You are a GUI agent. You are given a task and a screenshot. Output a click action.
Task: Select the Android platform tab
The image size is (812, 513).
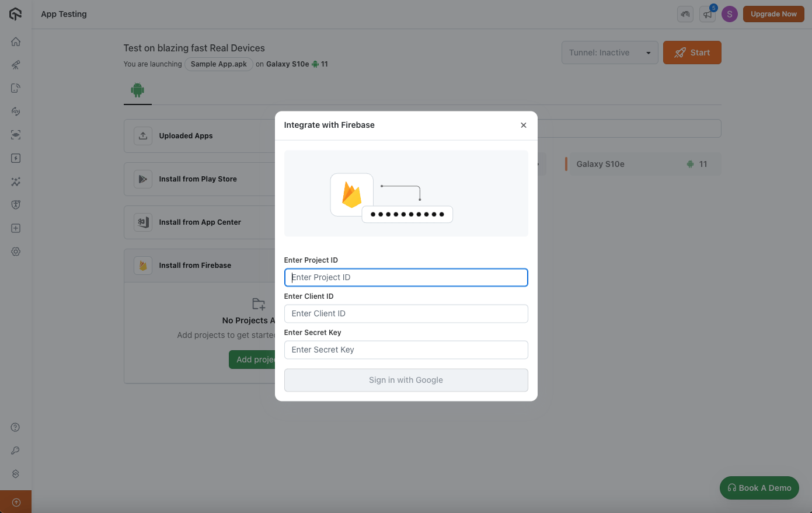138,90
